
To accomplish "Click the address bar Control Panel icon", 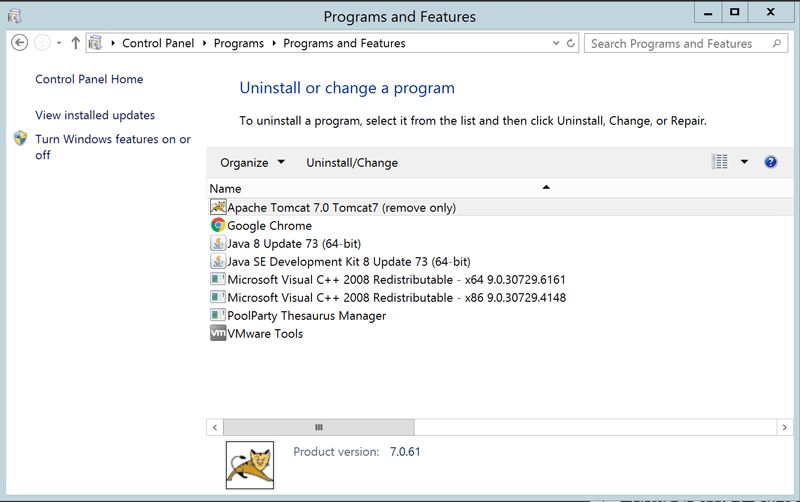I will [x=95, y=43].
